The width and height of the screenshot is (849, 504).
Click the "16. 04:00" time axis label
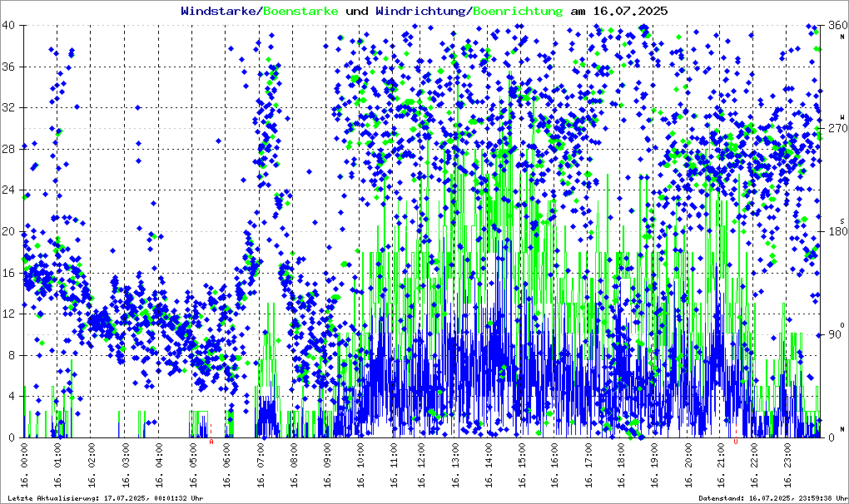159,465
